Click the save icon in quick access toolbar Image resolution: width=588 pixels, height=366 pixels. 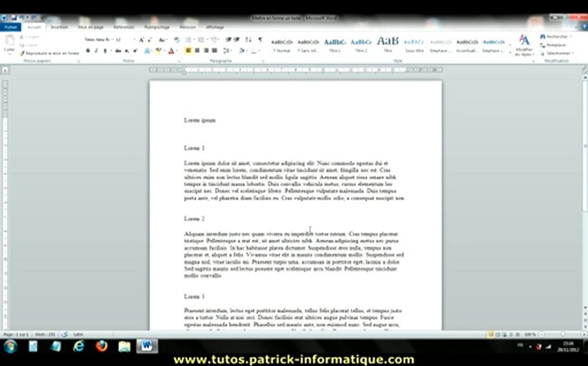tap(14, 18)
